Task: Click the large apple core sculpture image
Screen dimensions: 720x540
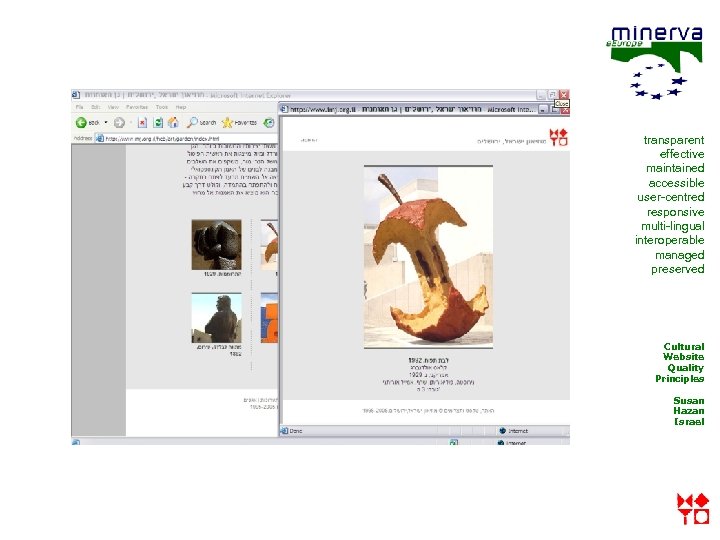Action: point(428,257)
